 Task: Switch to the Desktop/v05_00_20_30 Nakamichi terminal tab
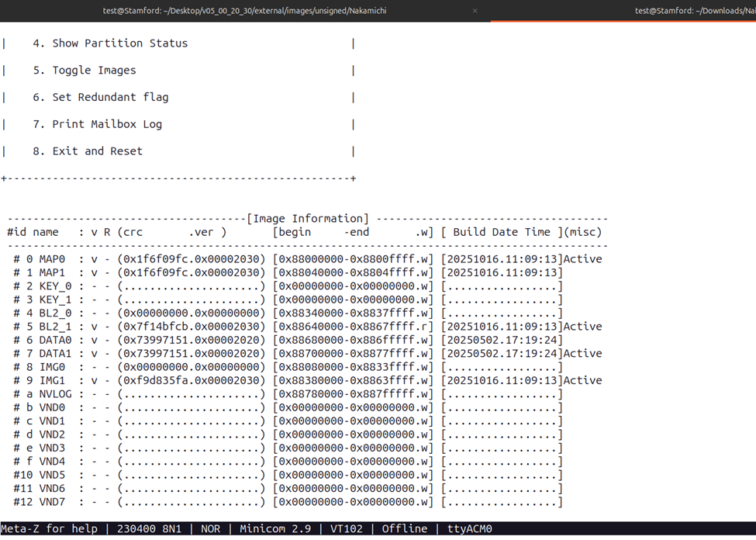[244, 11]
